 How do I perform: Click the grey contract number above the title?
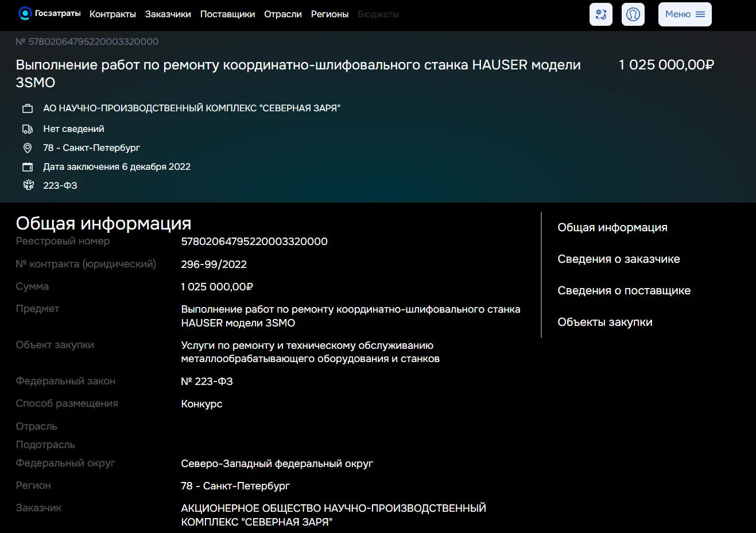(x=87, y=42)
